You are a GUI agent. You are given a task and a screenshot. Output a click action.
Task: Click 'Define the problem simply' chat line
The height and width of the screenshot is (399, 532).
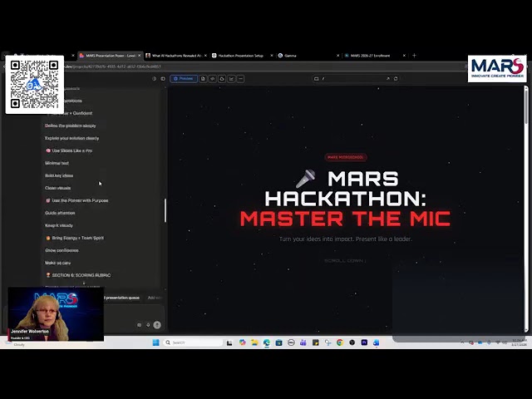coord(71,126)
